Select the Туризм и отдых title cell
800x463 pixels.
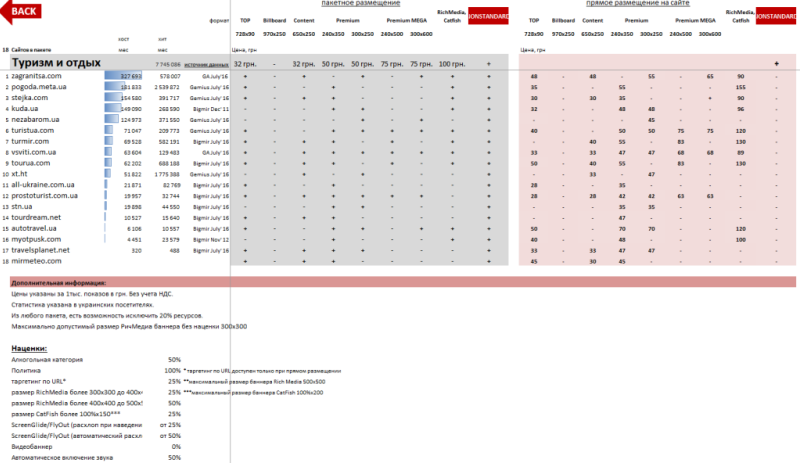pyautogui.click(x=56, y=63)
